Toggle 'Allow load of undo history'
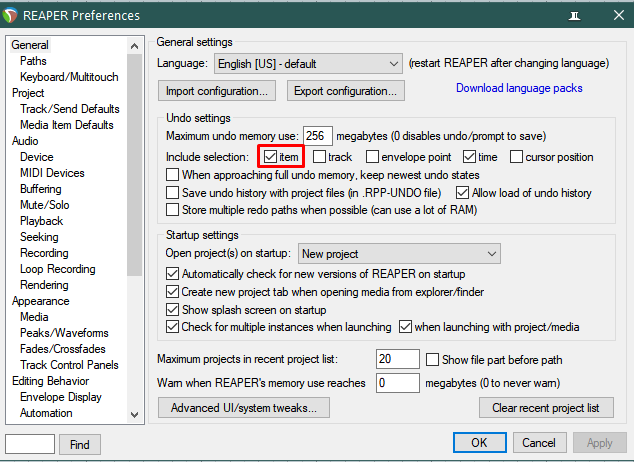This screenshot has height=462, width=634. click(463, 192)
